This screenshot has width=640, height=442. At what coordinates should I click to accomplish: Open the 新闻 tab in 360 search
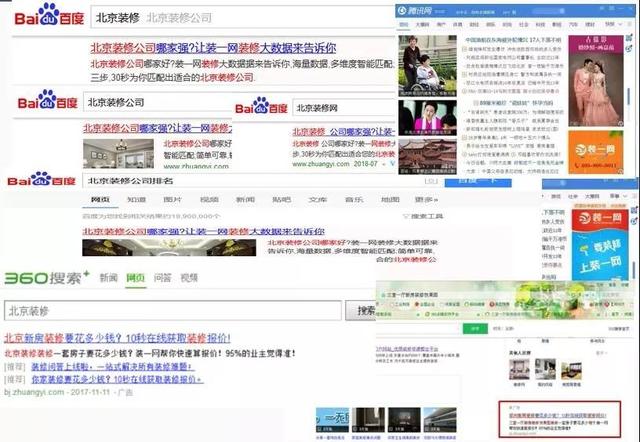click(109, 278)
